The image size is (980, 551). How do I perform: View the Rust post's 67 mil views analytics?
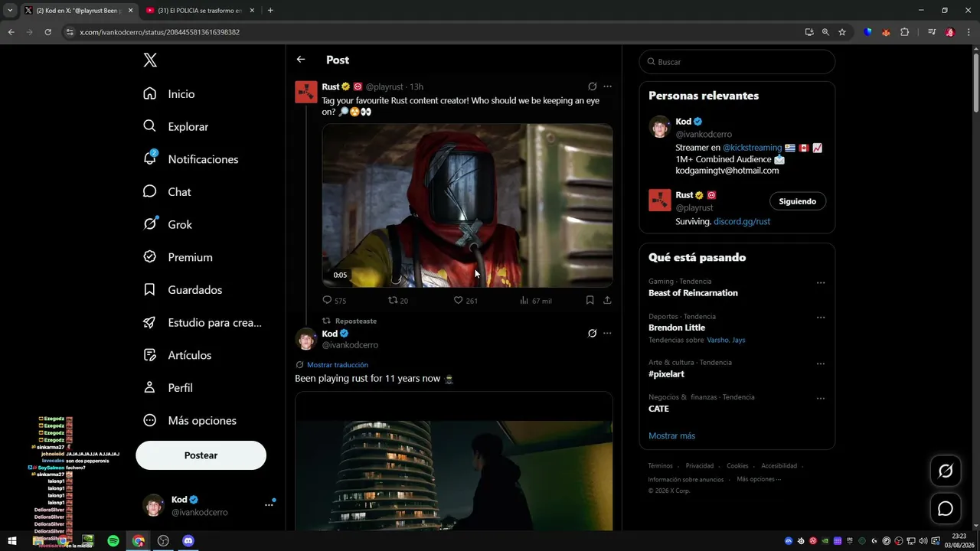point(535,301)
